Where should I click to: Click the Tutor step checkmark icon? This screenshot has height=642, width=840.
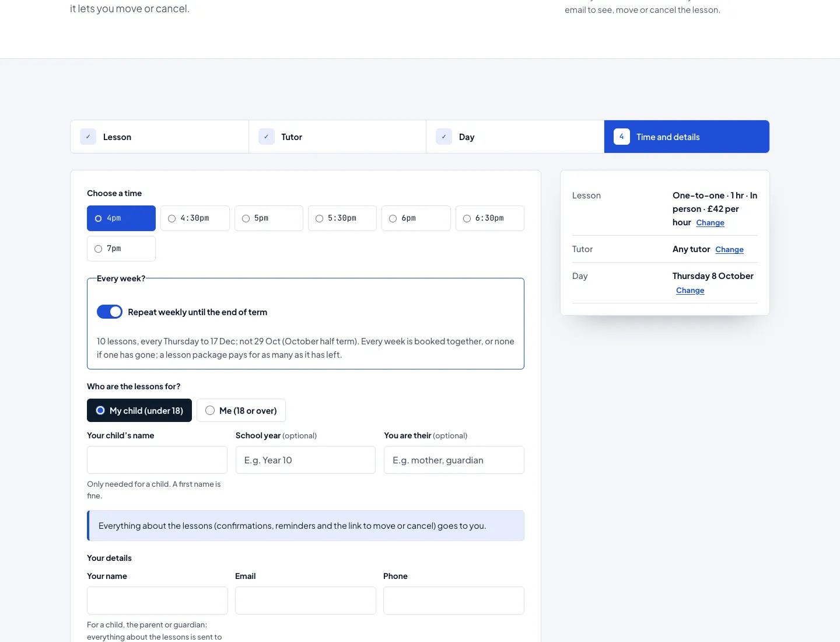pyautogui.click(x=267, y=137)
